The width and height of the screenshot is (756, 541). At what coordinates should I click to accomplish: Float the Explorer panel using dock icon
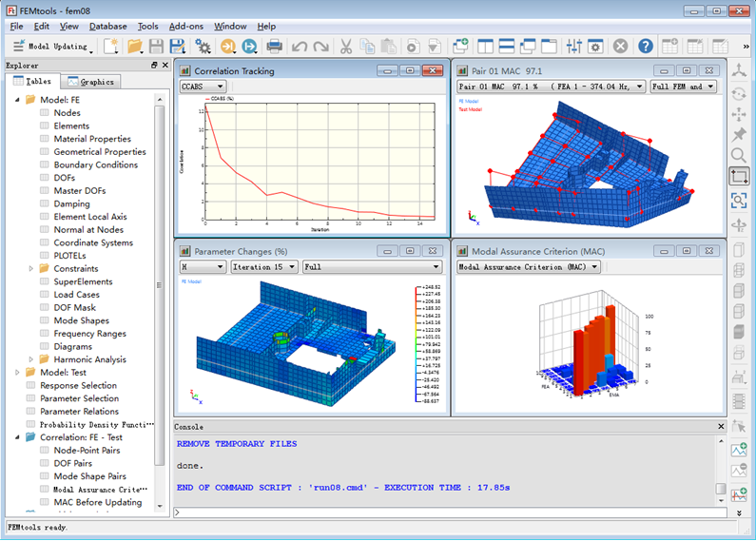coord(154,65)
